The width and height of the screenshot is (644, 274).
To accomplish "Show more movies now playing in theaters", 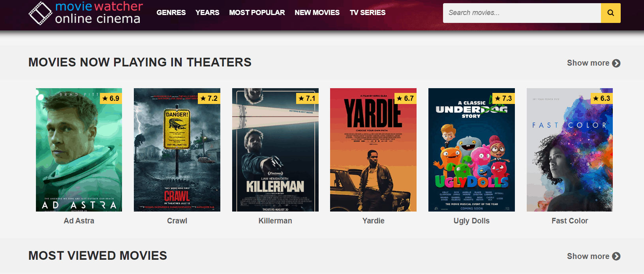I will [x=593, y=63].
